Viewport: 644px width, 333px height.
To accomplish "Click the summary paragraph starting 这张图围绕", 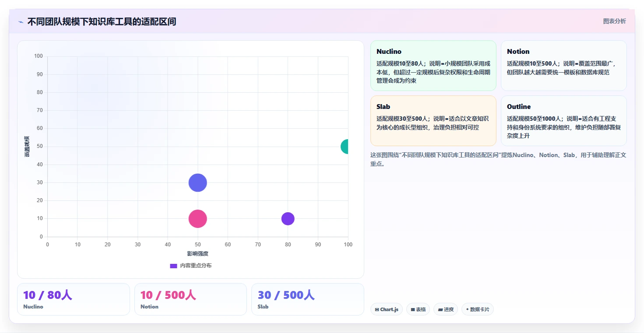I will [498, 159].
